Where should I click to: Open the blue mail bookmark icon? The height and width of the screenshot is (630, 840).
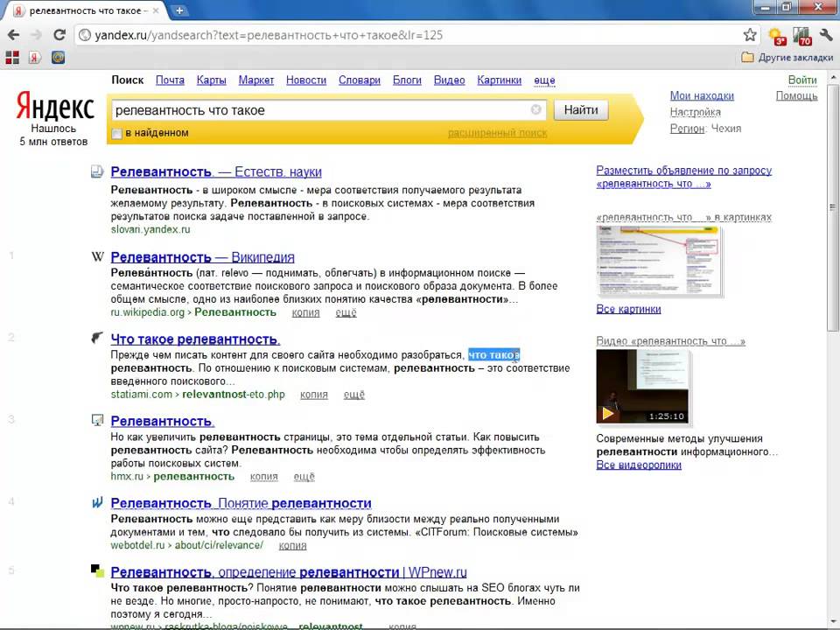(x=58, y=58)
